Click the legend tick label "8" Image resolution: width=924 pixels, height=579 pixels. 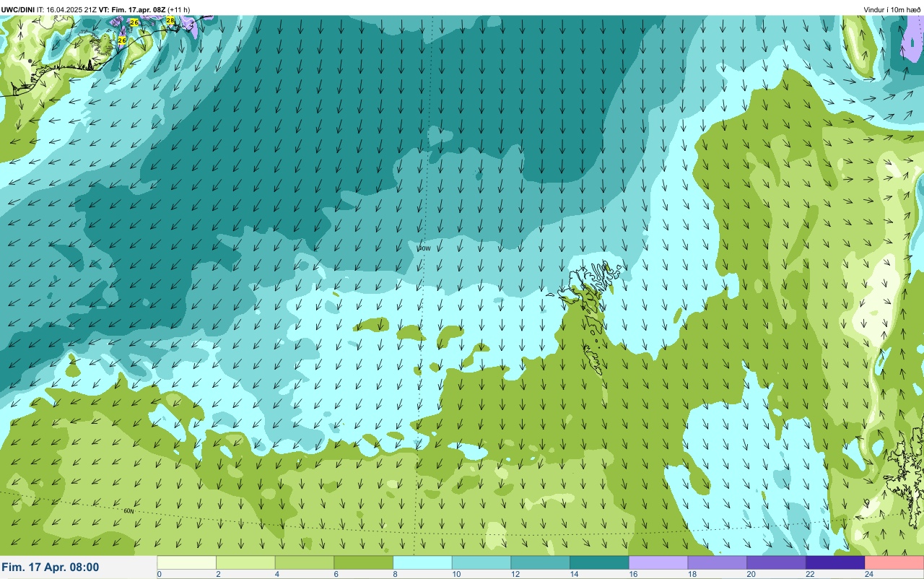point(394,575)
